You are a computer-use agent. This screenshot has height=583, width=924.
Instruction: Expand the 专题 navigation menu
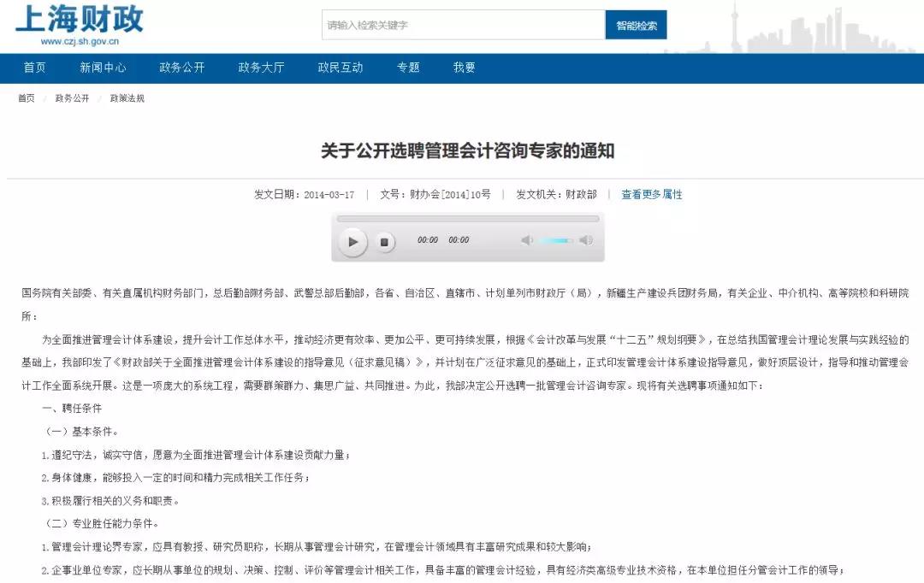tap(409, 68)
